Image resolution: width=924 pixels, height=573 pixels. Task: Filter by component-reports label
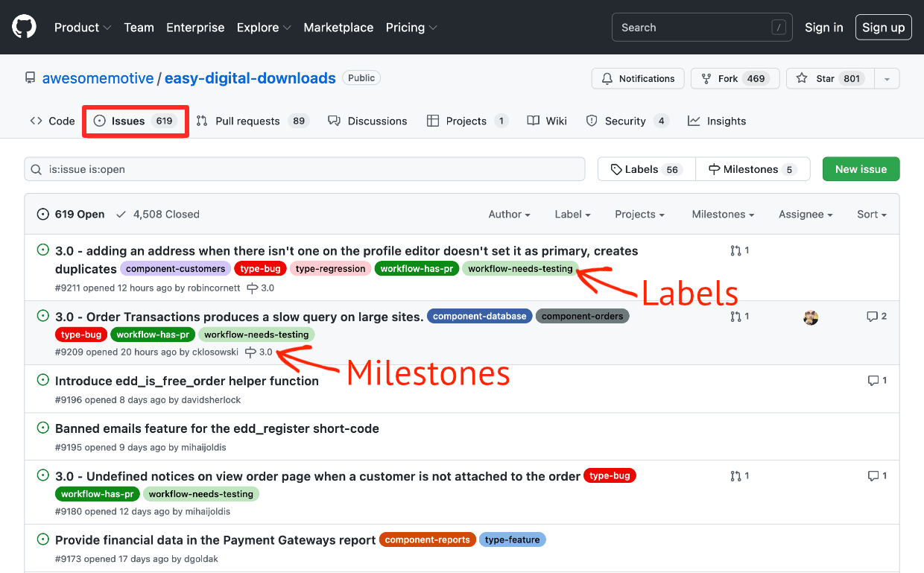tap(428, 540)
